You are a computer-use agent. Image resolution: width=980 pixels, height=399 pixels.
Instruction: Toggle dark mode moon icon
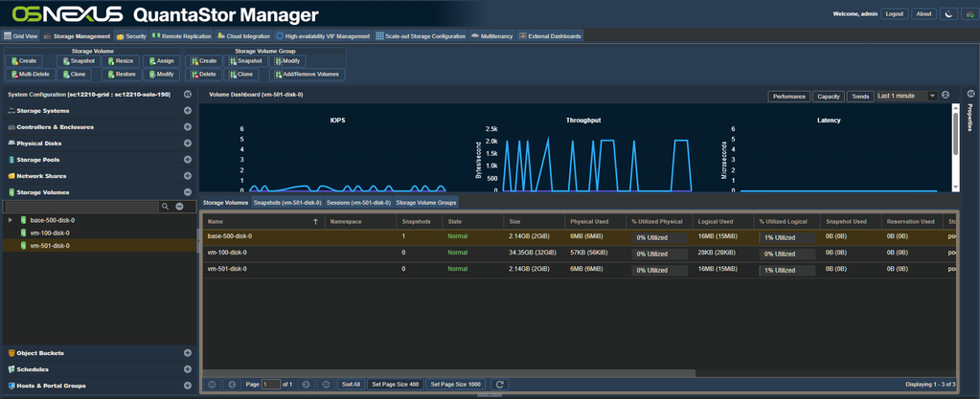coord(948,13)
